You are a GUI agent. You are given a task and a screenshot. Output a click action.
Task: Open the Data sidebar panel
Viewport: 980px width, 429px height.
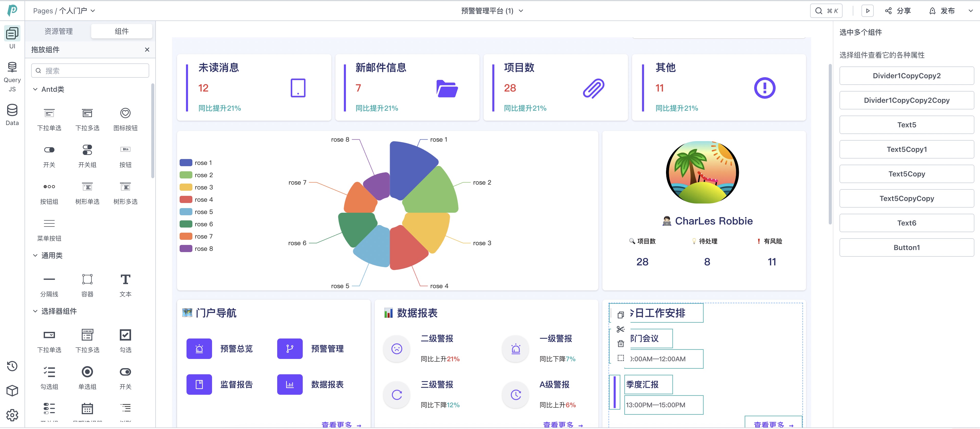point(12,114)
